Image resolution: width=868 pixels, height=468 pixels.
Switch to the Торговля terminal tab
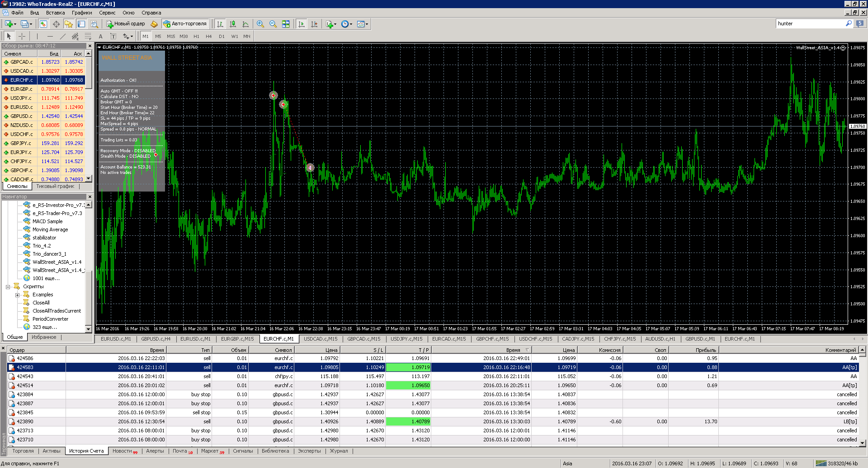point(23,451)
